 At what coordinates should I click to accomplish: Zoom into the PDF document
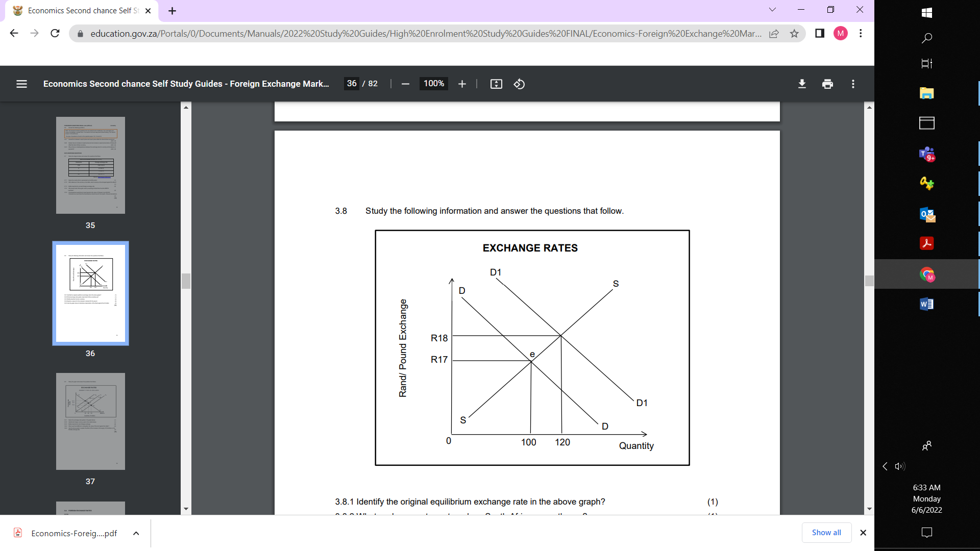tap(462, 84)
